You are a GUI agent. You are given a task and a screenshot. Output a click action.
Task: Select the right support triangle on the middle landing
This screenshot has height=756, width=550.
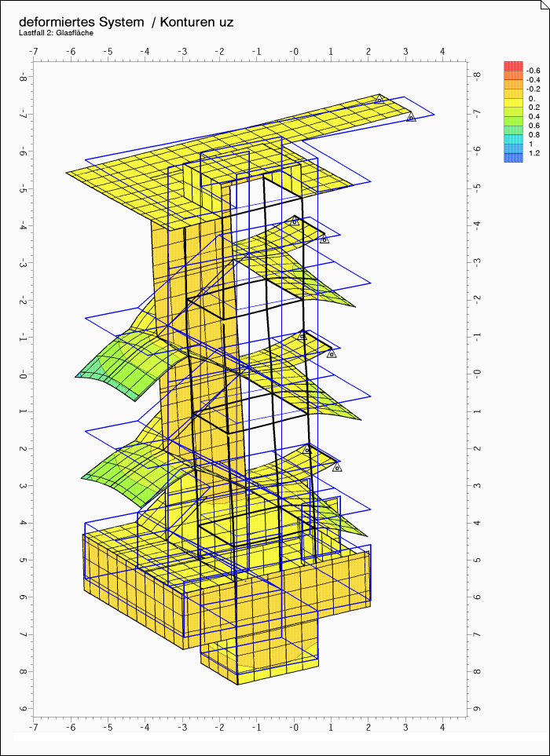(x=332, y=353)
